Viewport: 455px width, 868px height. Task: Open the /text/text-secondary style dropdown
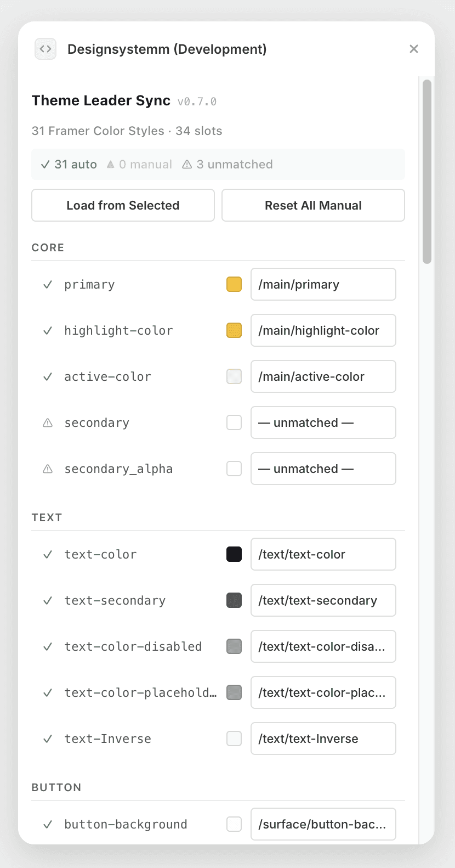323,600
